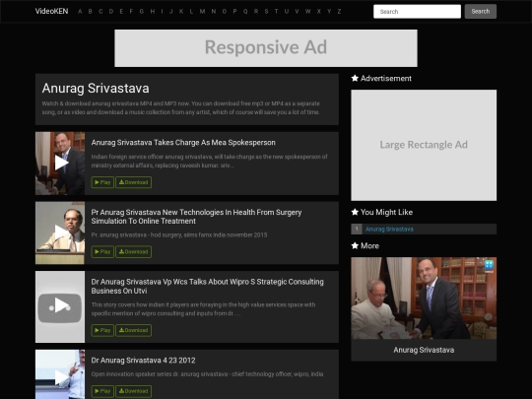The image size is (532, 399).
Task: Open title Dr Anurag Srivastava 4 23 2012
Action: point(143,361)
